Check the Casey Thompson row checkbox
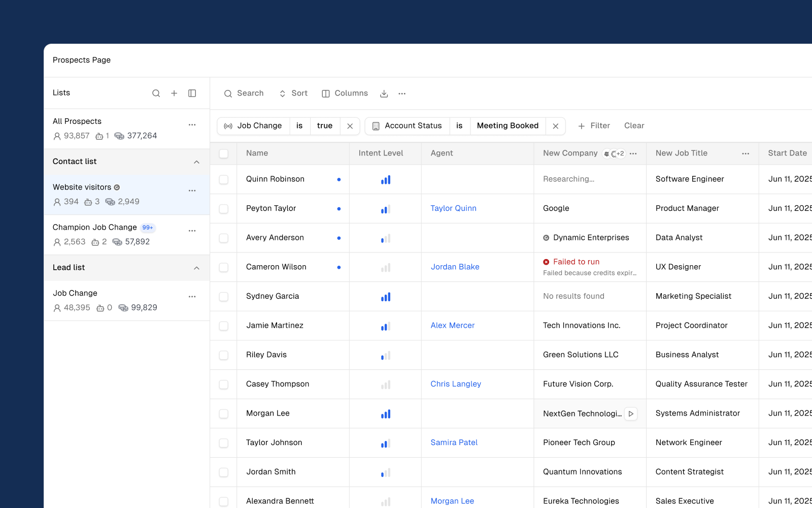Viewport: 812px width, 508px height. (223, 385)
